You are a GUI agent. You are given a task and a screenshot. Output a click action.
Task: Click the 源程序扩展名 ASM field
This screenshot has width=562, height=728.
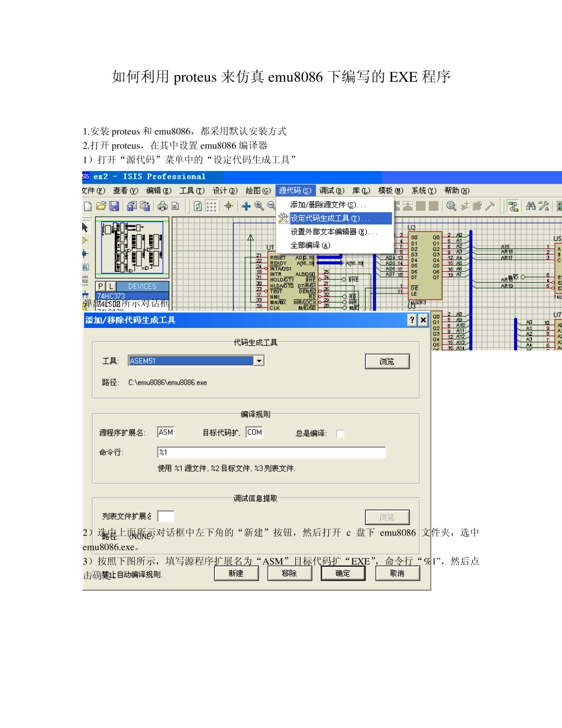[x=166, y=433]
